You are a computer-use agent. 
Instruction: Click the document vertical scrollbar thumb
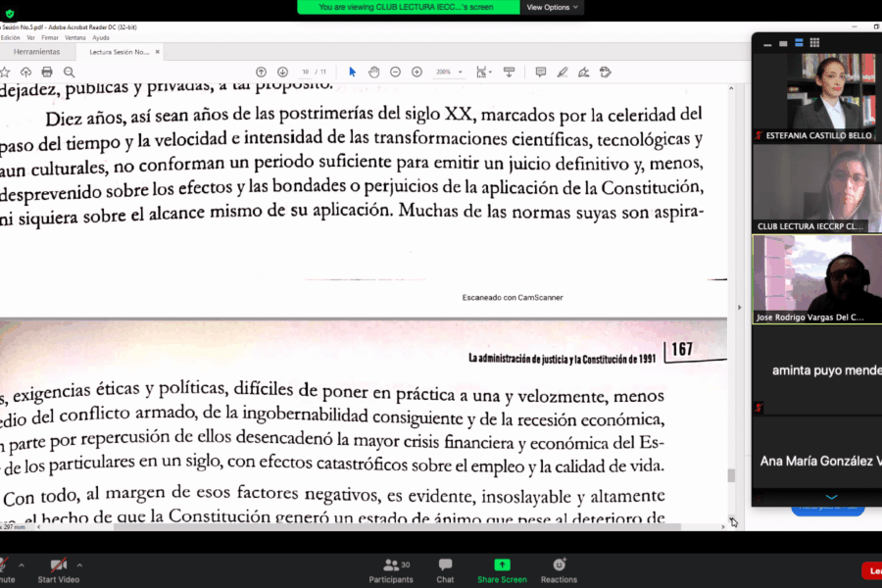click(729, 475)
